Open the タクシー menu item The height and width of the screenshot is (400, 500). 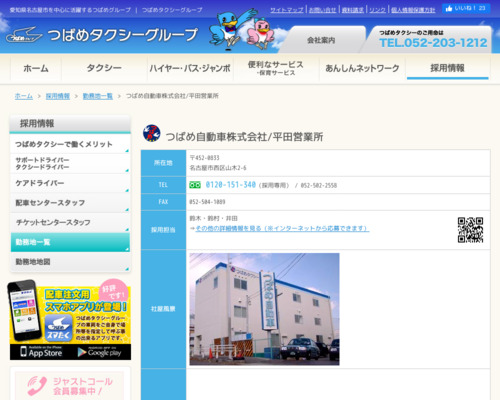click(104, 69)
